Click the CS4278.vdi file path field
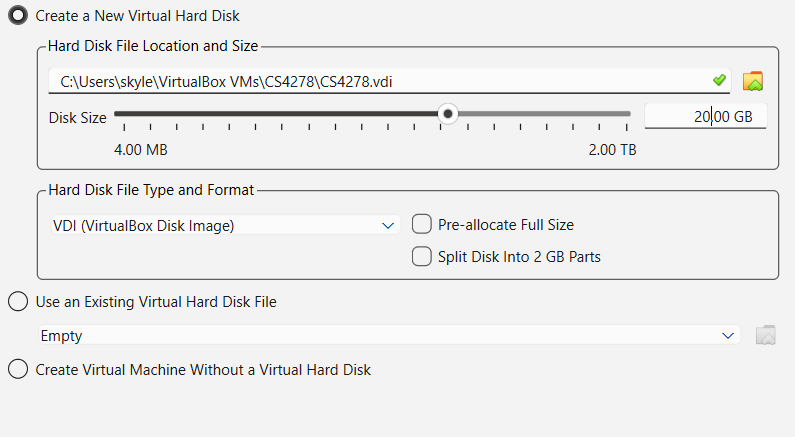This screenshot has height=437, width=795. (380, 81)
